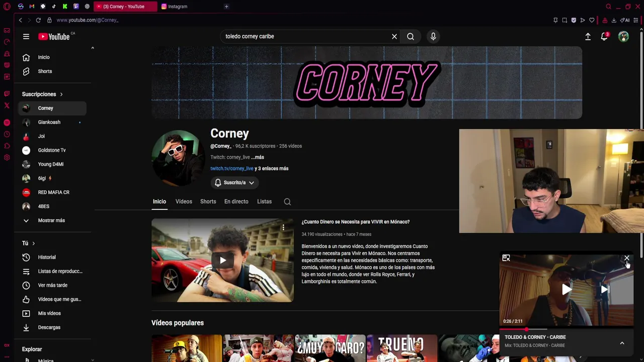644x362 pixels.
Task: Open Shorts in the left sidebar
Action: (x=52, y=71)
